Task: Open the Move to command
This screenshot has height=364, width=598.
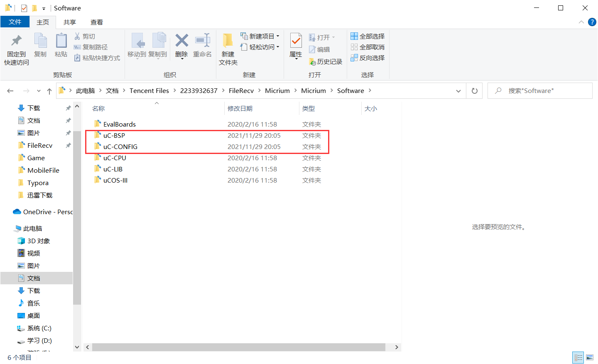Action: pos(137,46)
